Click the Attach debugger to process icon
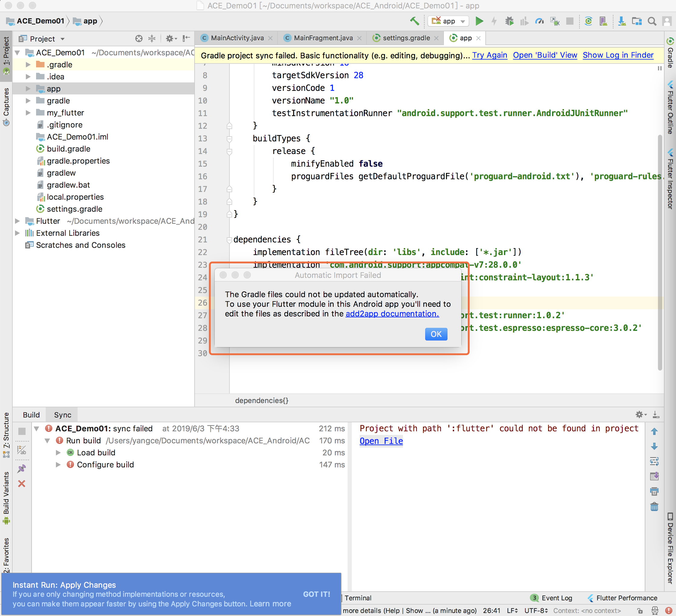 555,21
